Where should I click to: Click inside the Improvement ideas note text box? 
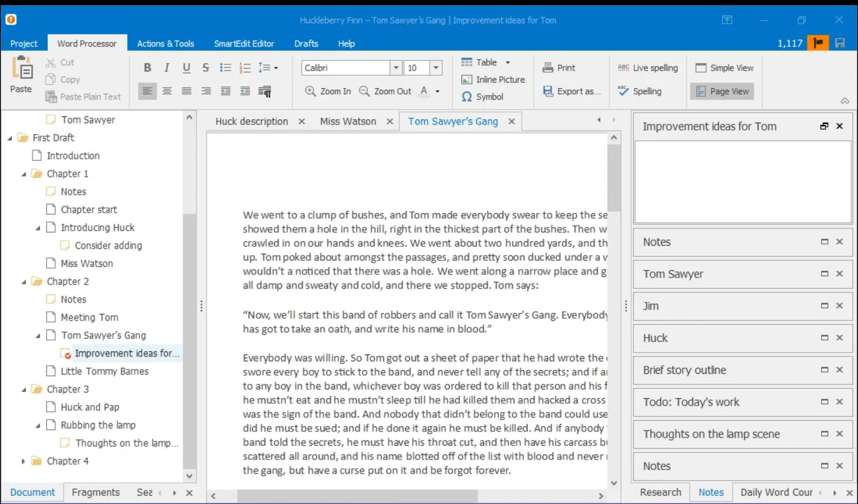coord(743,182)
